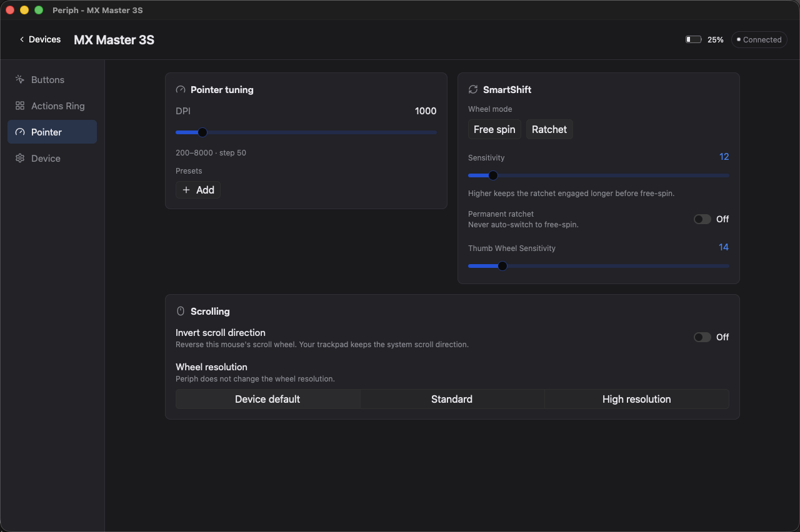Click the Buttons icon in the sidebar
800x532 pixels.
pyautogui.click(x=20, y=80)
